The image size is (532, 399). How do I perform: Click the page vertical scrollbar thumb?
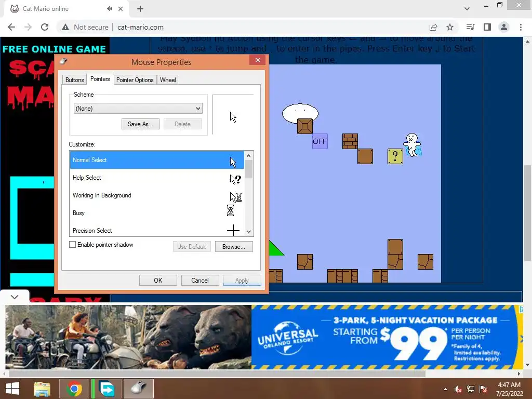527,213
